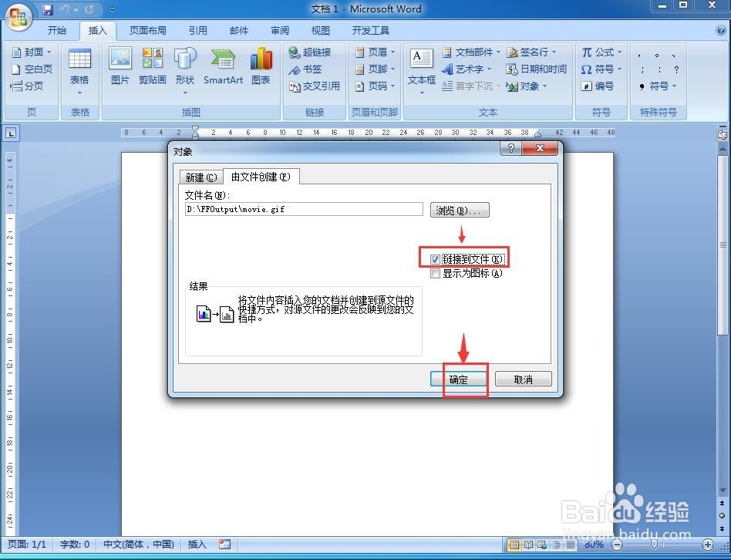Open the Review (审阅) tab
The width and height of the screenshot is (731, 560).
280,31
